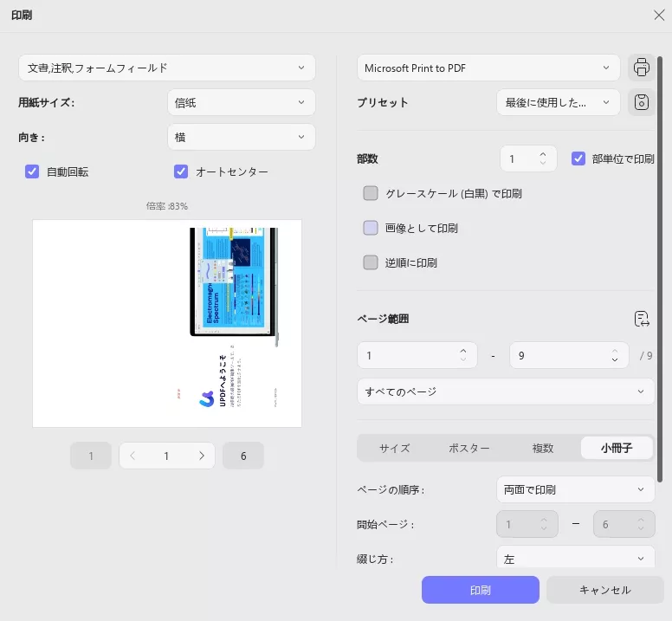
Task: Increase page range start value
Action: [x=463, y=351]
